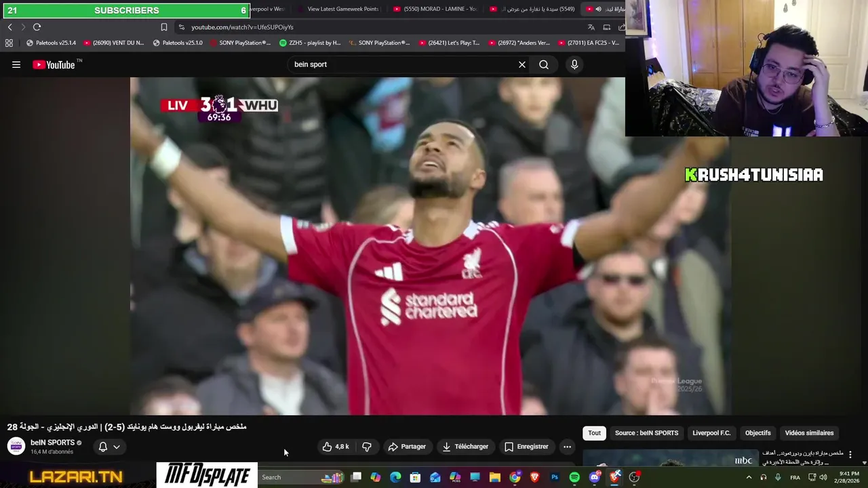This screenshot has width=868, height=488.
Task: Show hidden system tray icons chevron
Action: pos(749,477)
